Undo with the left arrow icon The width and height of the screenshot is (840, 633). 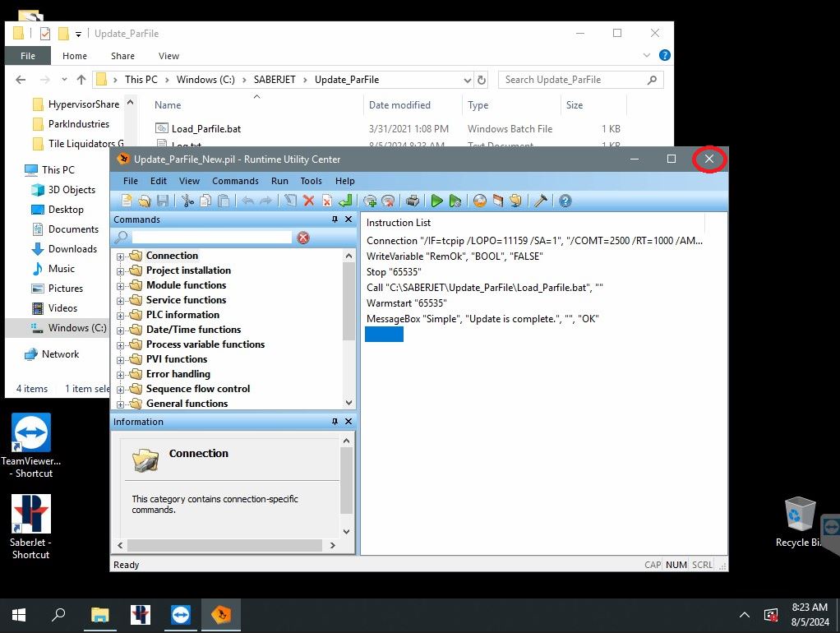click(x=247, y=201)
